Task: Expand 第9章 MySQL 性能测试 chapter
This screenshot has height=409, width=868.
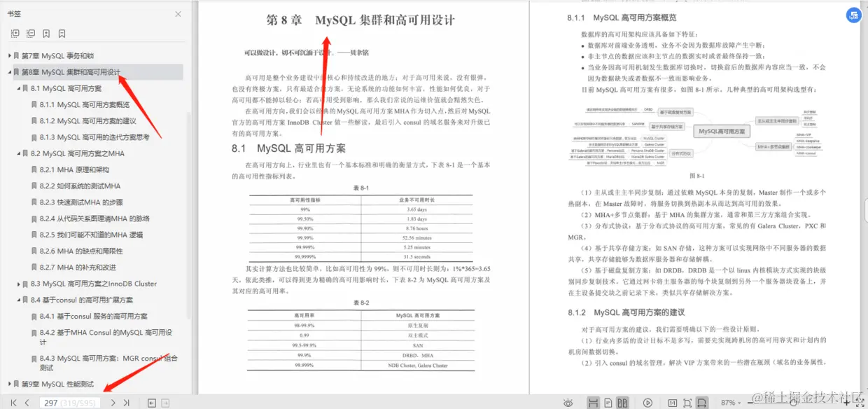Action: click(10, 384)
